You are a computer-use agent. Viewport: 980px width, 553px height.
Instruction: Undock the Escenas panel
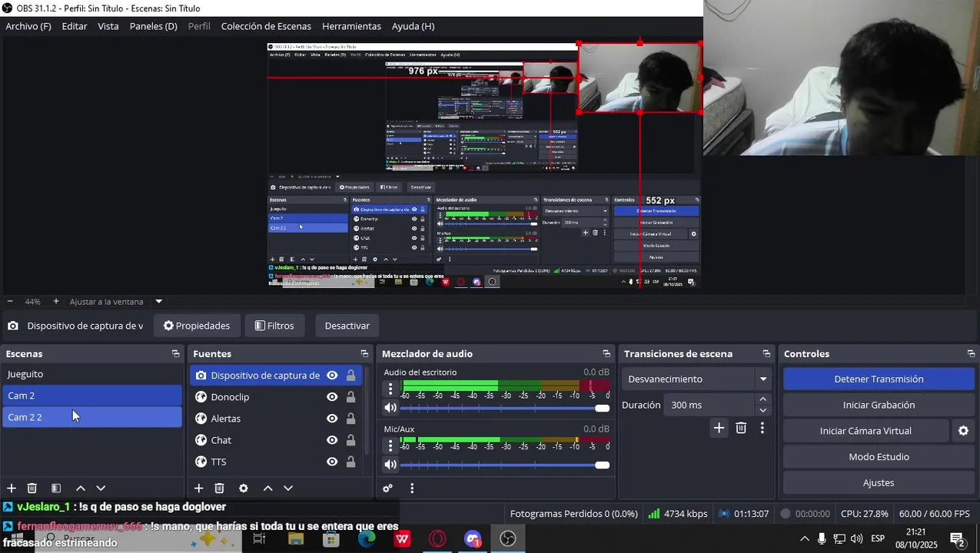click(175, 354)
